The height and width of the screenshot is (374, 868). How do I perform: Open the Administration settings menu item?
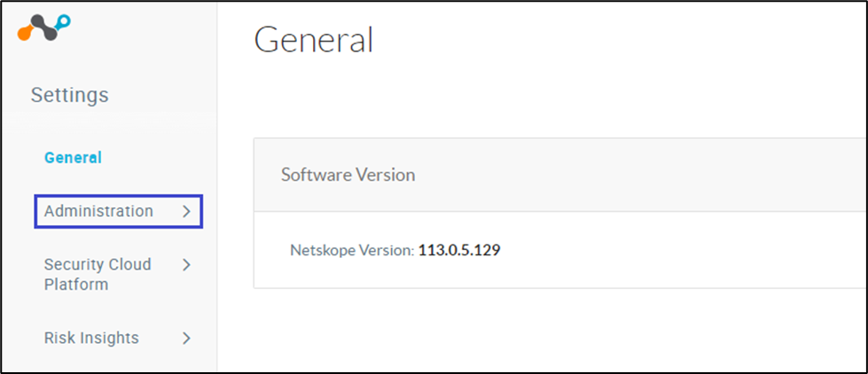(x=98, y=212)
